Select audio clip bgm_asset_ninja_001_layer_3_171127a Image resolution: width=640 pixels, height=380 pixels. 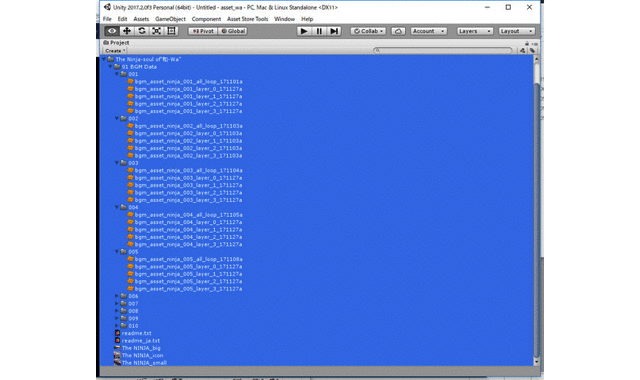coord(188,111)
